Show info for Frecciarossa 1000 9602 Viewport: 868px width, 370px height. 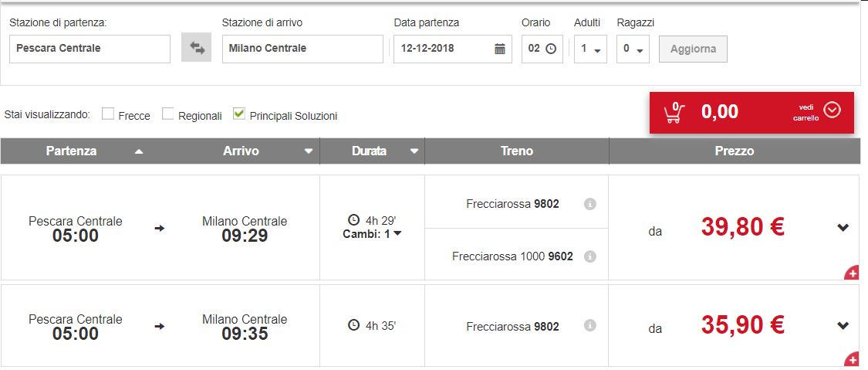click(x=590, y=256)
